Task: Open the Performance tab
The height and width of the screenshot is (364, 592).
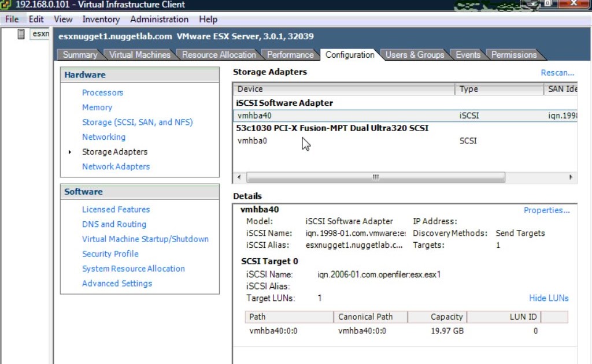Action: point(290,55)
